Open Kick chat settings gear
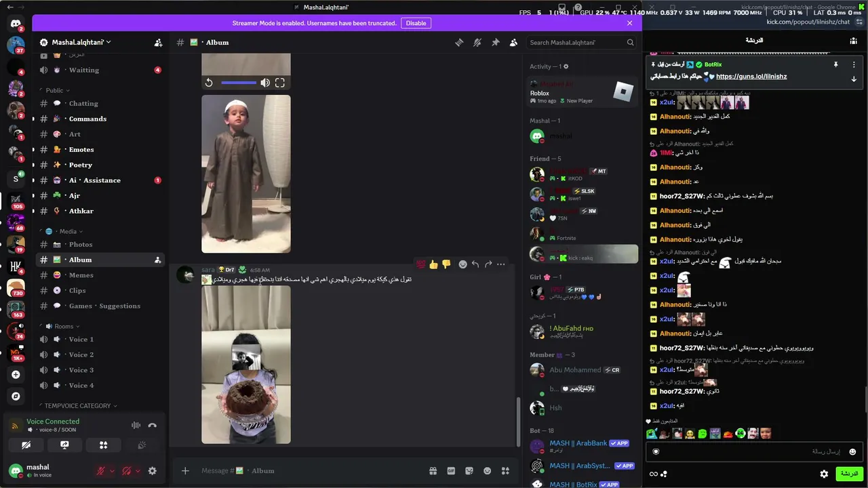This screenshot has width=868, height=488. tap(824, 474)
